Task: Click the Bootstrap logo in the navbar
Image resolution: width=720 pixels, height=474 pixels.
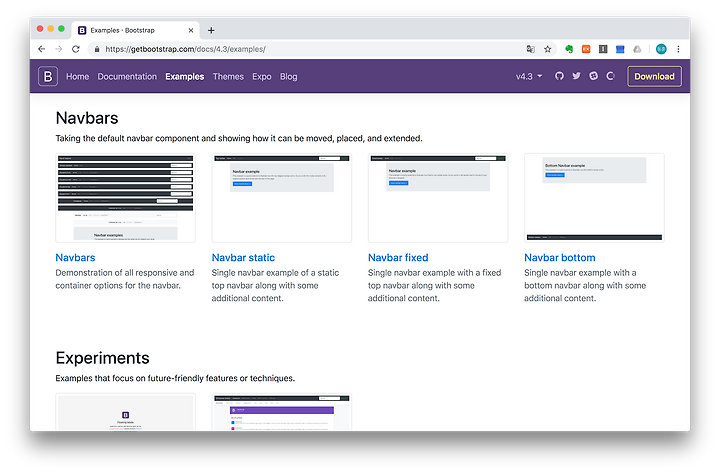Action: point(48,76)
